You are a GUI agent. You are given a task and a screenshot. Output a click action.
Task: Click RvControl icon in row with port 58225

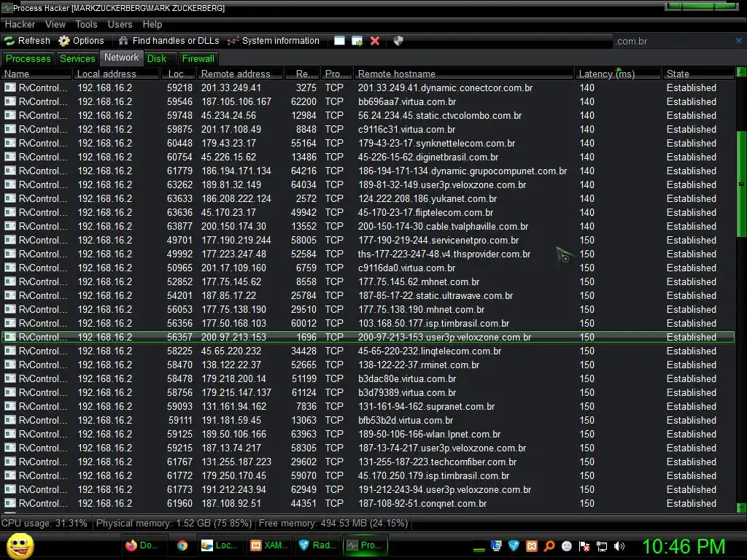coord(10,351)
